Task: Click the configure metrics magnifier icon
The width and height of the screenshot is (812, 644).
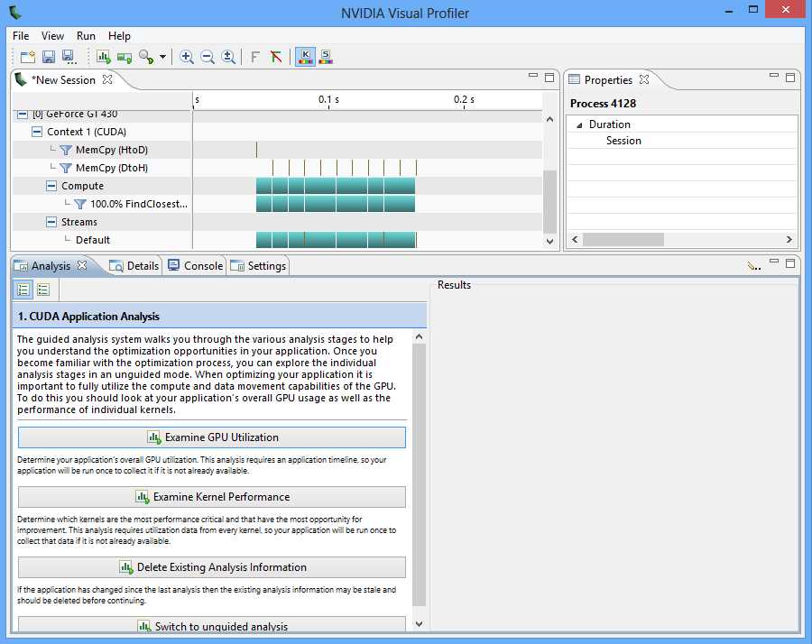Action: pyautogui.click(x=146, y=57)
